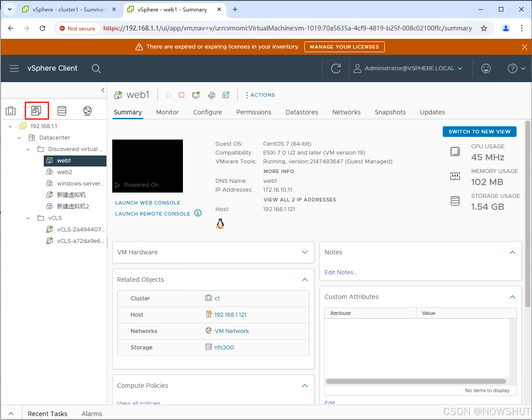Click the red Power Off VM icon
Screen dimensions: 532x420
[x=182, y=95]
